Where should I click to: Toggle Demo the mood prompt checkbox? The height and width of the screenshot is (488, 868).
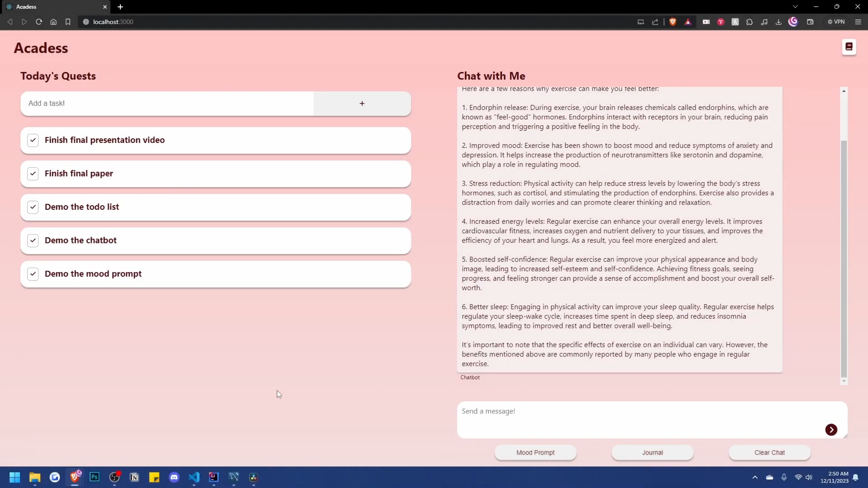click(33, 274)
